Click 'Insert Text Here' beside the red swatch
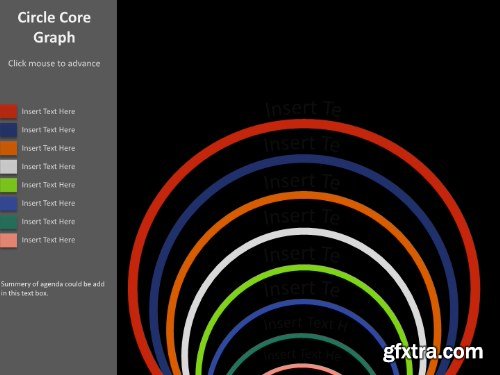The image size is (500, 375). [48, 111]
